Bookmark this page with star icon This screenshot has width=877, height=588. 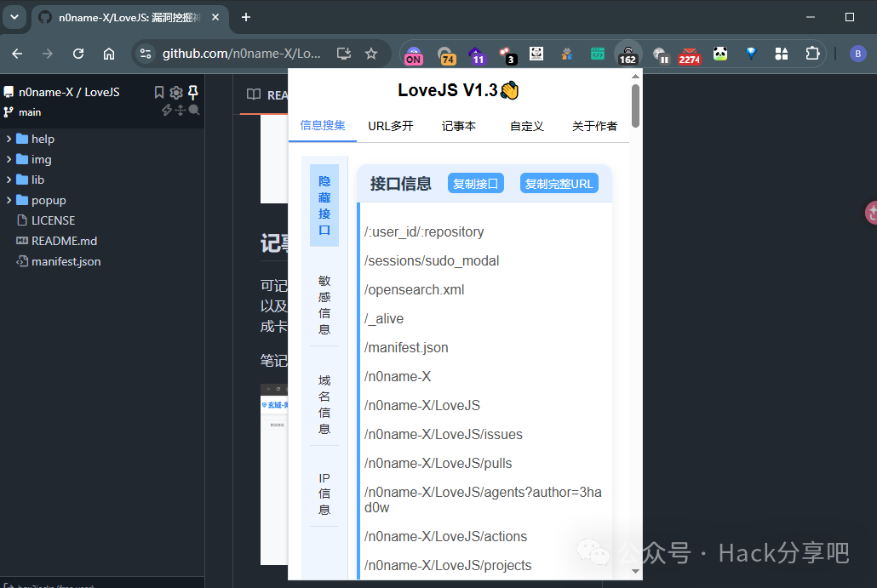[x=371, y=54]
